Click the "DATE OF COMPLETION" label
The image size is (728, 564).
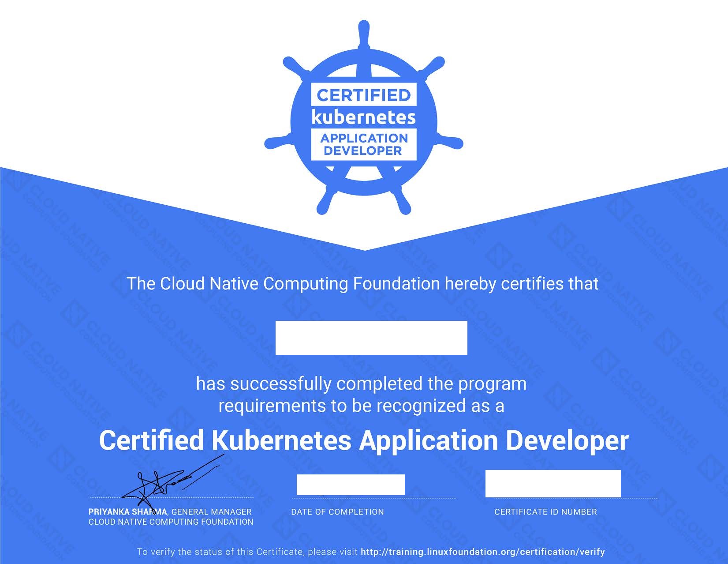[x=337, y=512]
